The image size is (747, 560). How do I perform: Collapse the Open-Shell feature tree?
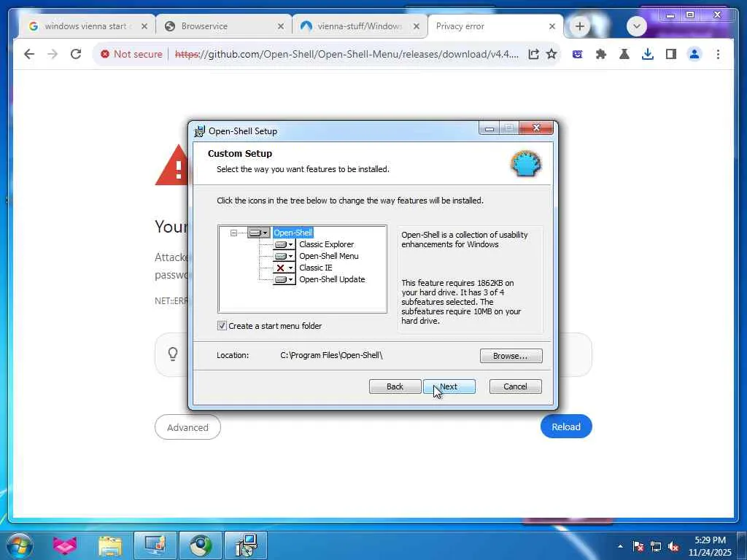tap(233, 233)
